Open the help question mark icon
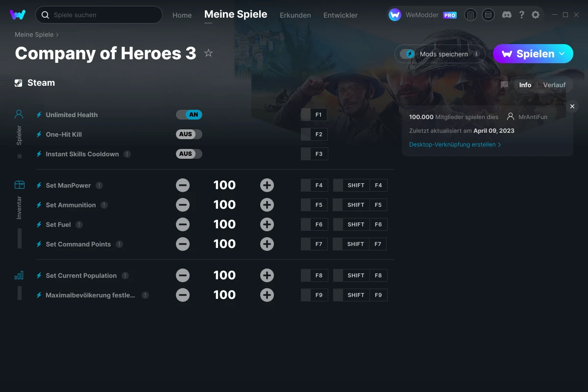The width and height of the screenshot is (588, 392). click(521, 15)
